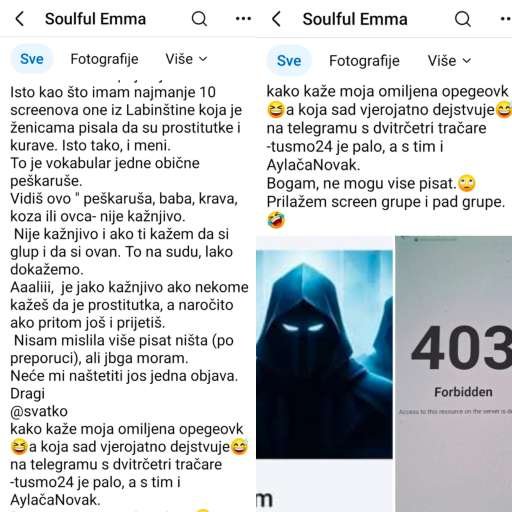
Task: Tap the rolling laughing emoji below post
Action: tap(276, 220)
